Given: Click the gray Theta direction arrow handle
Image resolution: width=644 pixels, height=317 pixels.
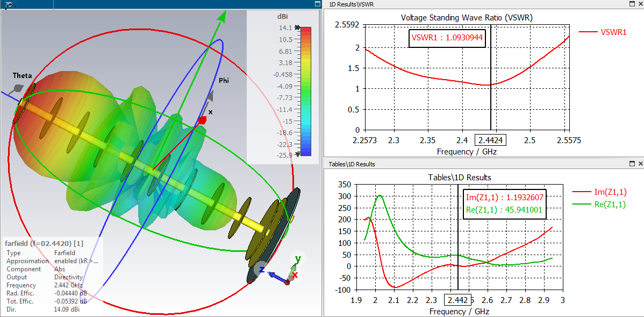Looking at the screenshot, I should (18, 88).
